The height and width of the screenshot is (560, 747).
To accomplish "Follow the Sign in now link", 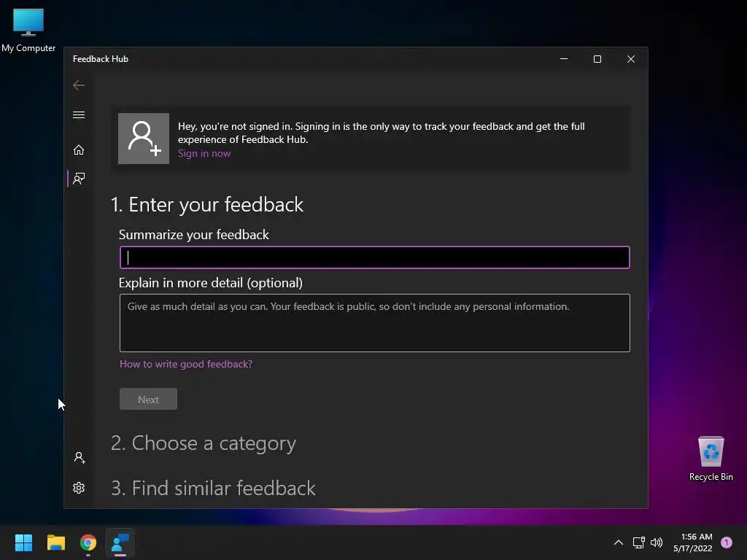I will (x=204, y=153).
